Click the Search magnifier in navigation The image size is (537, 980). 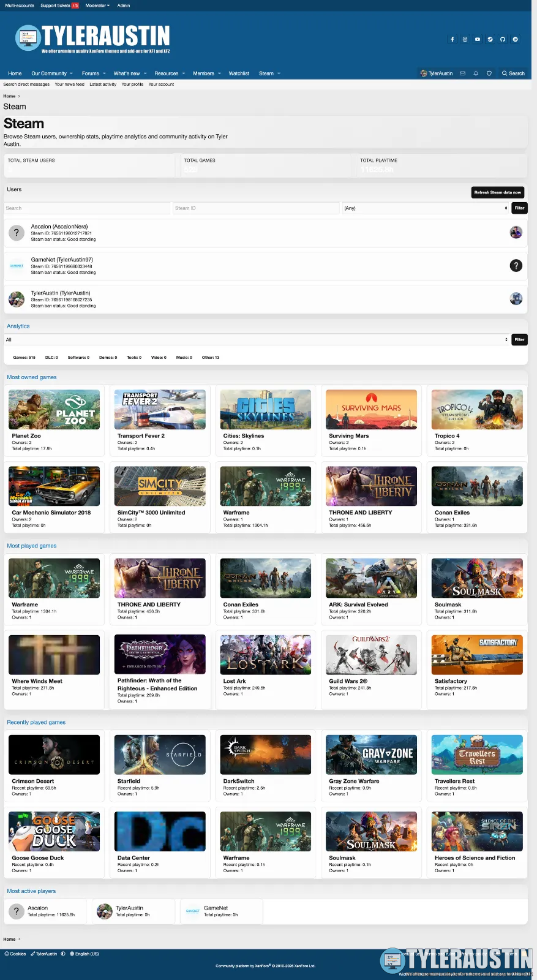point(513,73)
